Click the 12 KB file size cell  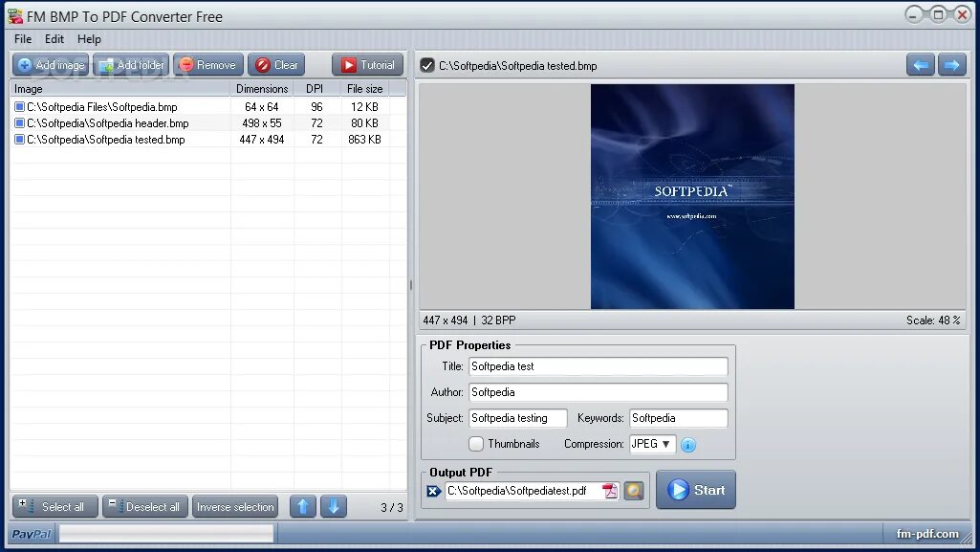(x=365, y=107)
